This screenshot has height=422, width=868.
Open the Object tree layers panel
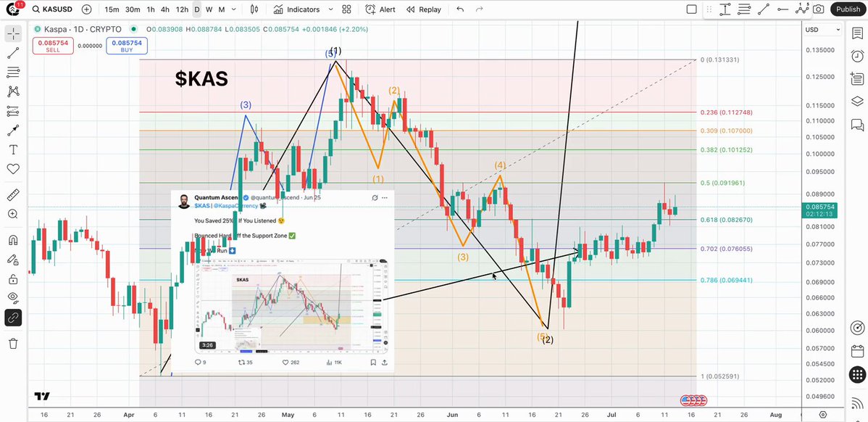(x=857, y=102)
